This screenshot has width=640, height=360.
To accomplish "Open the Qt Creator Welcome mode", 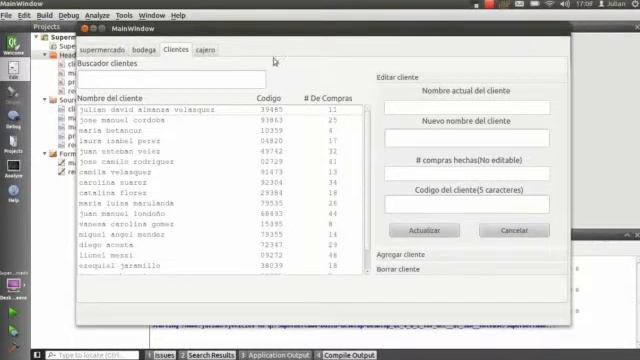I will tap(13, 45).
